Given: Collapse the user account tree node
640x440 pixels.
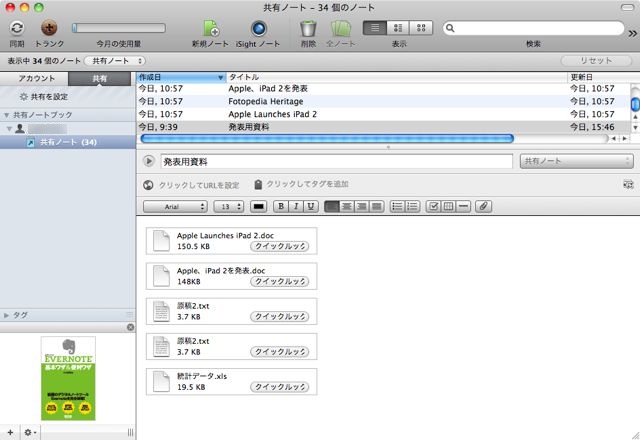Looking at the screenshot, I should [x=9, y=129].
